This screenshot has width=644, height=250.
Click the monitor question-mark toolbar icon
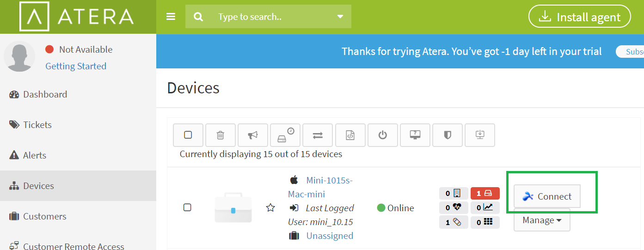(x=415, y=135)
